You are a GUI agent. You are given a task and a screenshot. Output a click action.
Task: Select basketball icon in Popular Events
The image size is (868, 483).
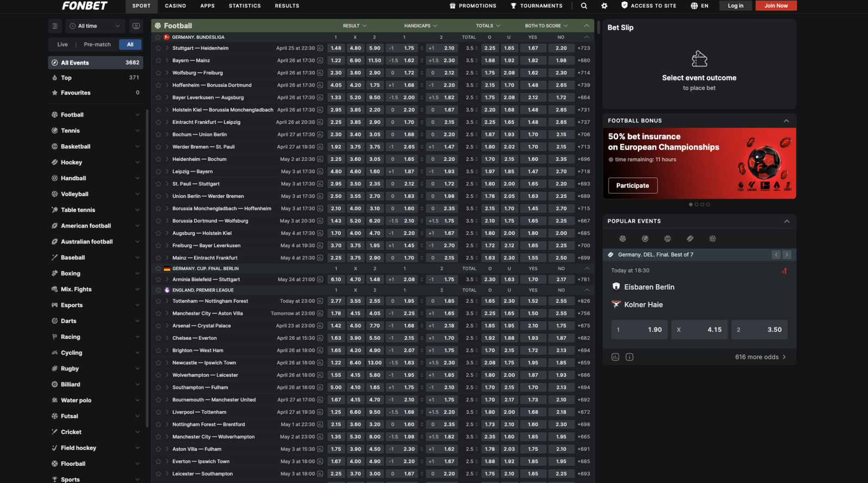667,239
